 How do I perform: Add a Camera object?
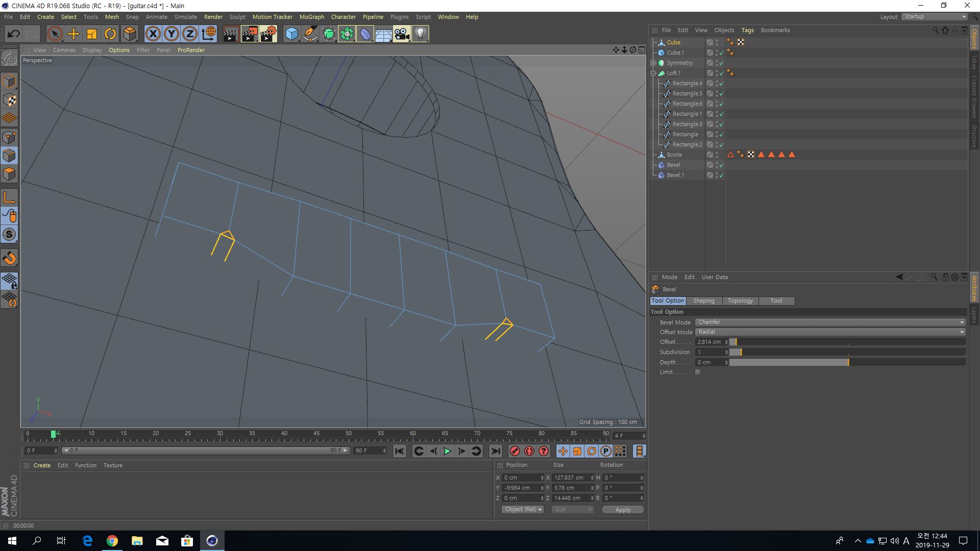[402, 34]
